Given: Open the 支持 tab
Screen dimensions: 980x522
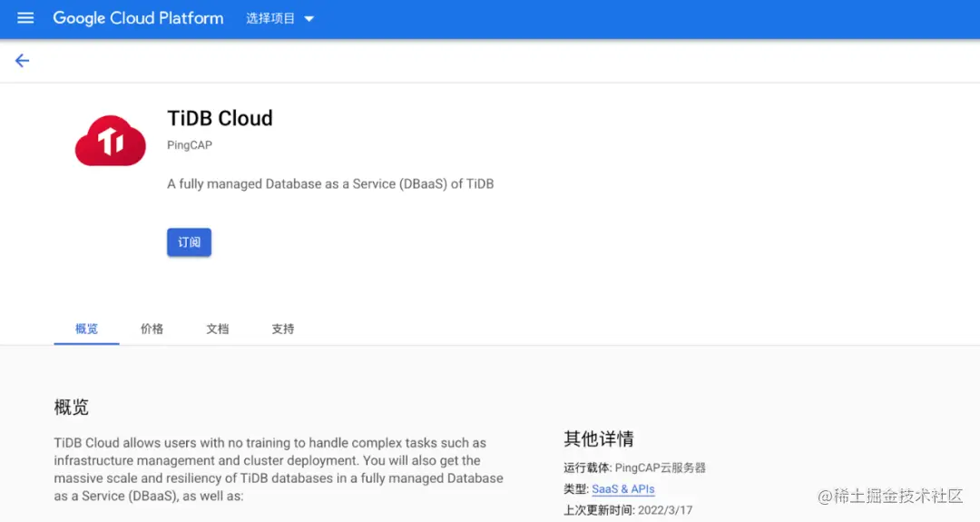Looking at the screenshot, I should tap(282, 329).
